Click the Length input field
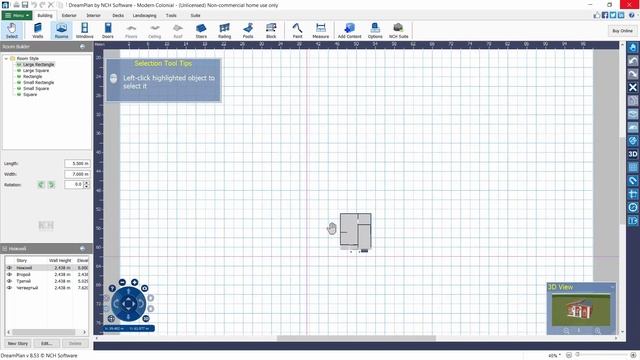Screen dimensions: 640x360 click(x=77, y=163)
